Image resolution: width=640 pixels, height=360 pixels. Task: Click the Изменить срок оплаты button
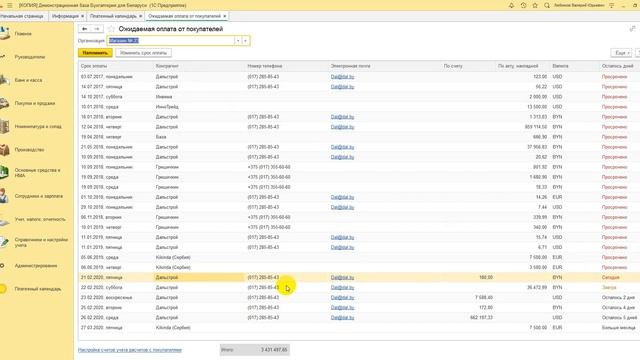pyautogui.click(x=143, y=53)
